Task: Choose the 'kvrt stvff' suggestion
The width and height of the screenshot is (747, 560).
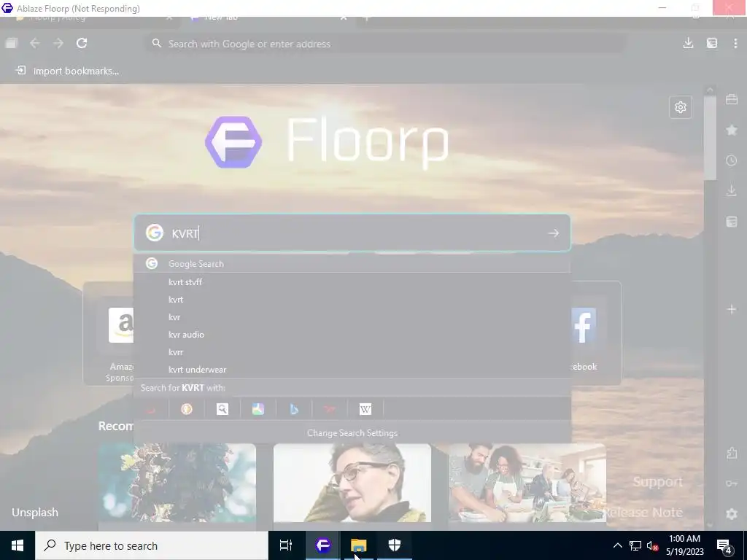Action: pos(352,282)
